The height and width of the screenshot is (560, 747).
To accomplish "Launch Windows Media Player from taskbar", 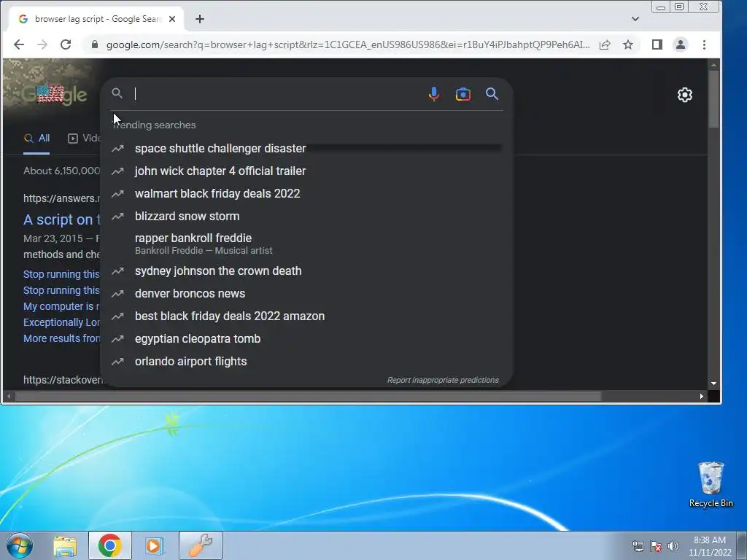I will tap(154, 545).
